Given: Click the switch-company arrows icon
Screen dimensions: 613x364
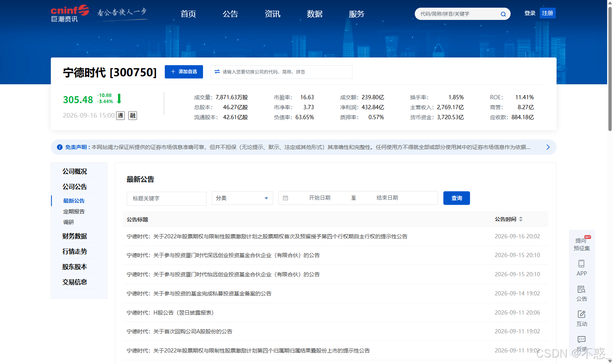Looking at the screenshot, I should [x=217, y=72].
